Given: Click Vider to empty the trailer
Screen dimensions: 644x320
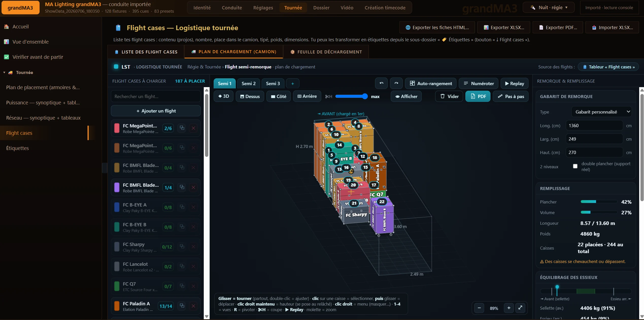Looking at the screenshot, I should click(449, 96).
